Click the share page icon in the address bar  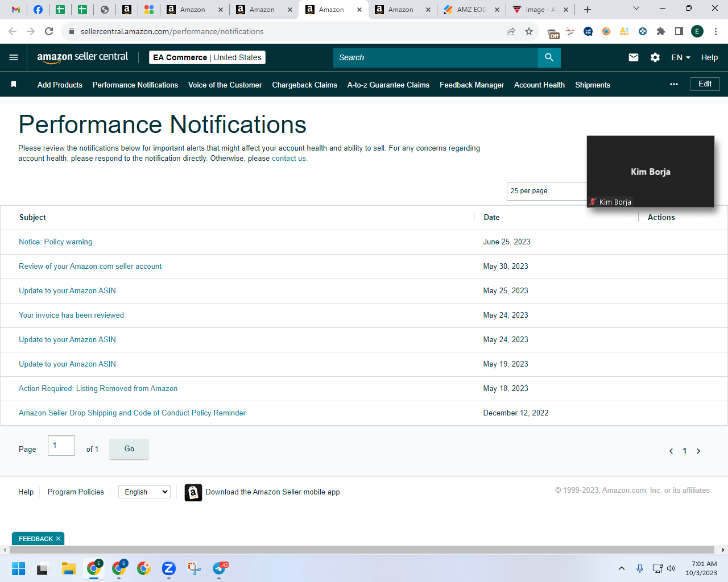coord(511,31)
